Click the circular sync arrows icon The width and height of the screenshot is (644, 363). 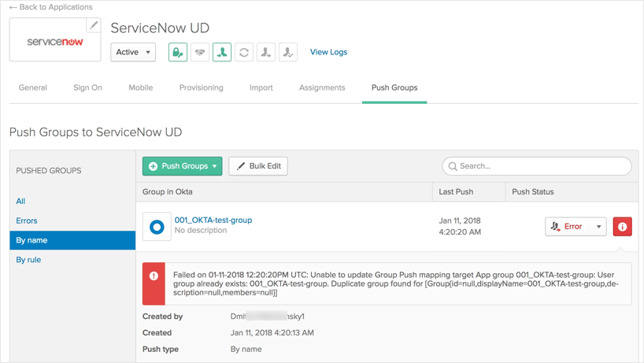244,52
